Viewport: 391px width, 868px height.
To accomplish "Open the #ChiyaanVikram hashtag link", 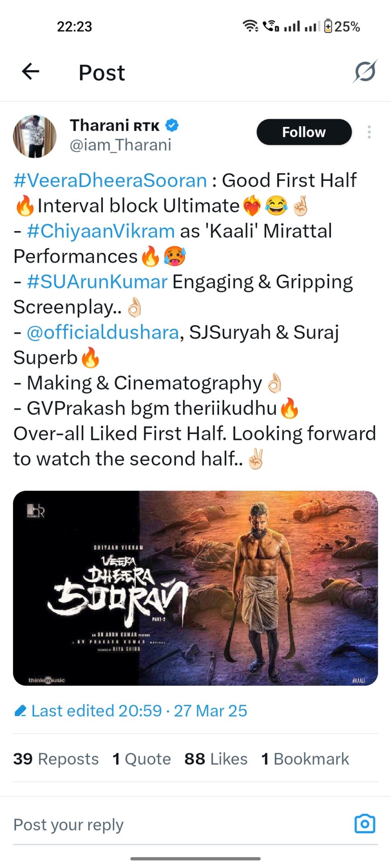I will [101, 231].
